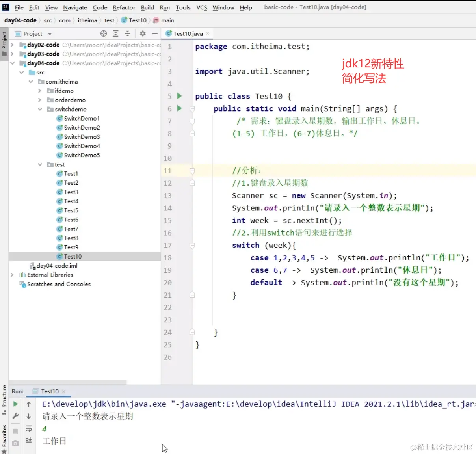Click run gutter arrow beside main method
This screenshot has width=476, height=454.
point(179,108)
